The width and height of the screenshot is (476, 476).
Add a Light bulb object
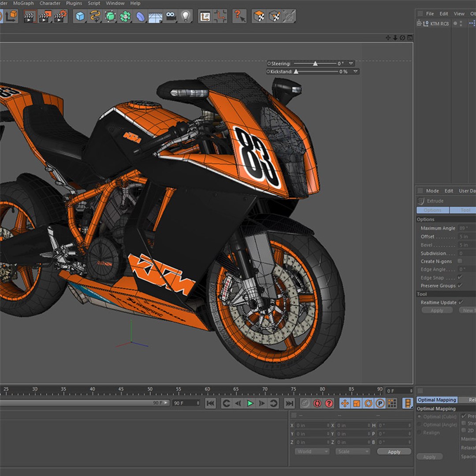[x=186, y=16]
